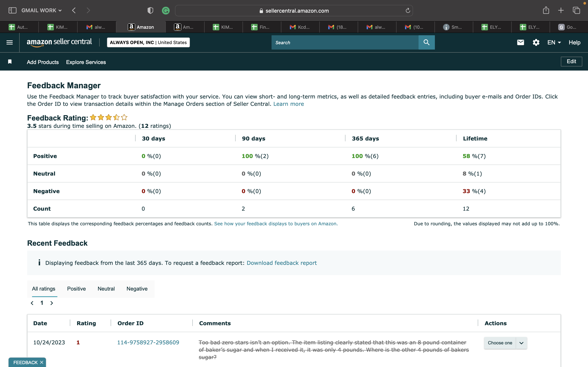Go to the next feedback page arrow
This screenshot has width=588, height=367.
coord(51,303)
